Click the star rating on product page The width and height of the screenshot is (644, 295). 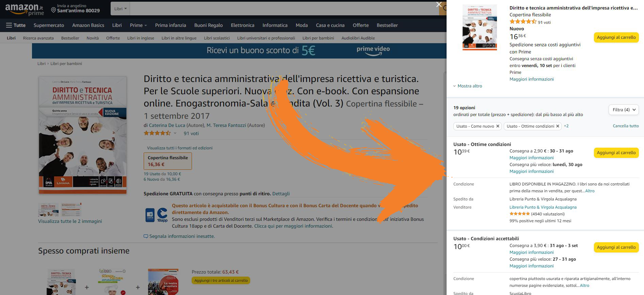(157, 133)
